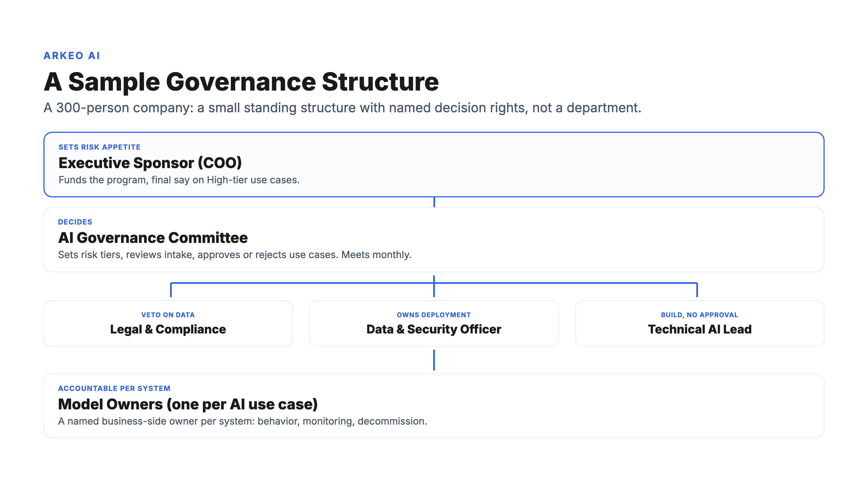Click "Funds the program, final say" description
868x488 pixels.
(179, 180)
